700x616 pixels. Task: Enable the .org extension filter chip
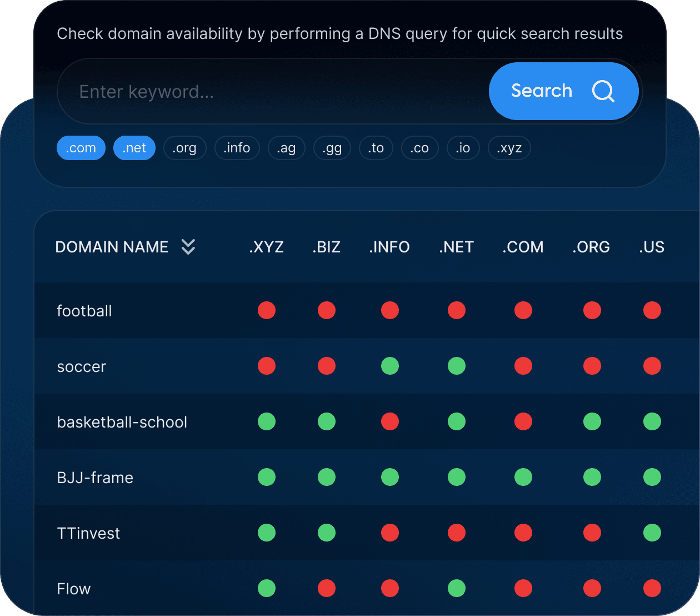[x=185, y=148]
